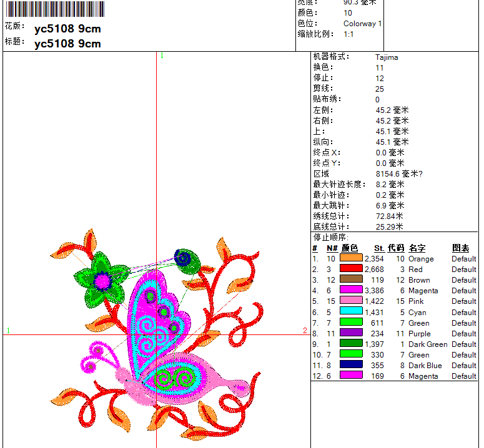Select the Default entry in the Orange row
Screen dimensions: 484x448
(x=464, y=258)
